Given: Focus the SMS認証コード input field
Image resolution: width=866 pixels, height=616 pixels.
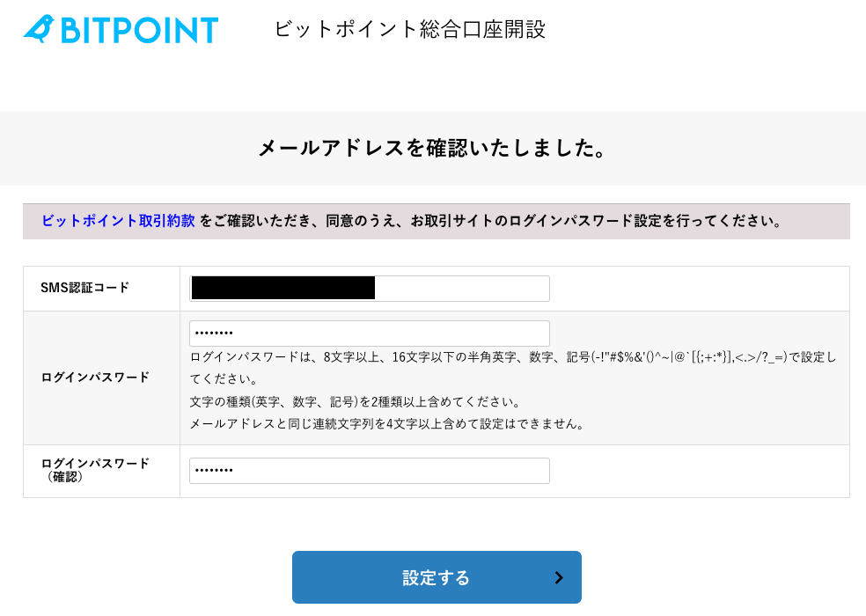Looking at the screenshot, I should pyautogui.click(x=461, y=289).
